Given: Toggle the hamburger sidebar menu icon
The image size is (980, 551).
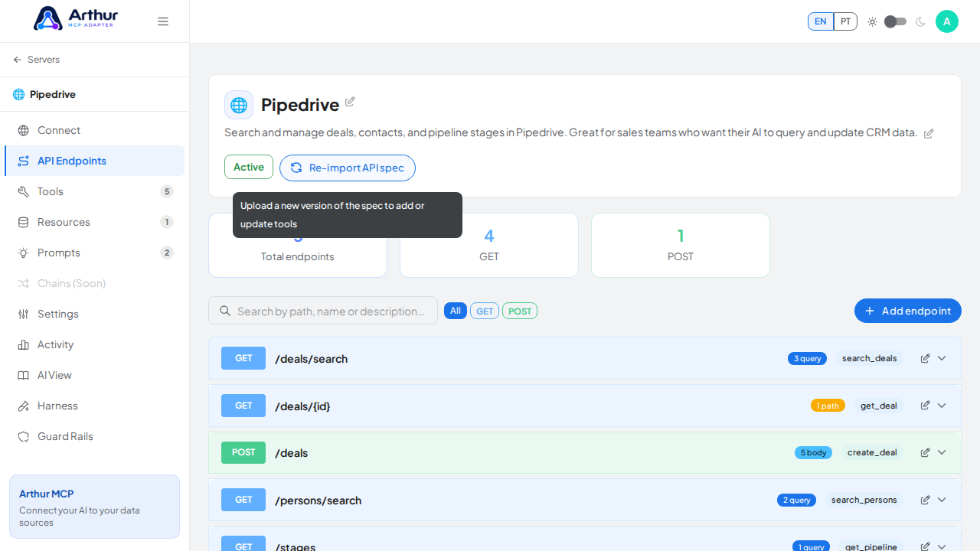Looking at the screenshot, I should [163, 21].
